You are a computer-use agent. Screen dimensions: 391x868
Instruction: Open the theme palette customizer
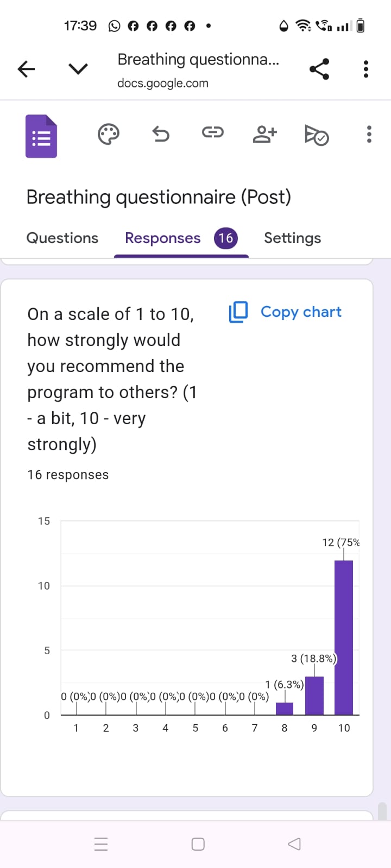coord(109,134)
